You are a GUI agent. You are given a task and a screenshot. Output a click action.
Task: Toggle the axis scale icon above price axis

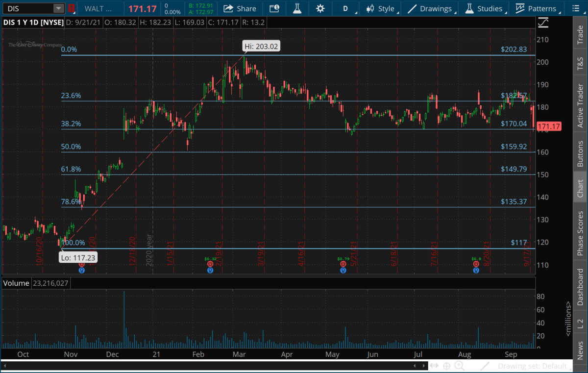click(543, 22)
